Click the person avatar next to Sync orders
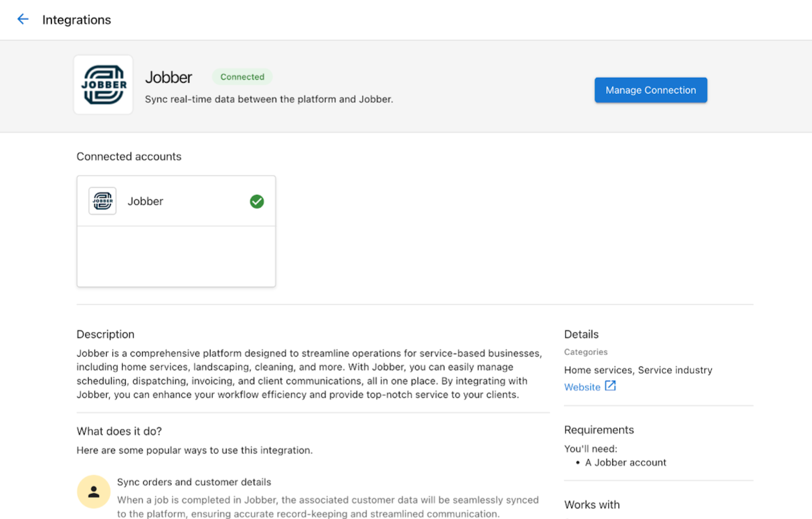Image resolution: width=812 pixels, height=519 pixels. point(93,491)
